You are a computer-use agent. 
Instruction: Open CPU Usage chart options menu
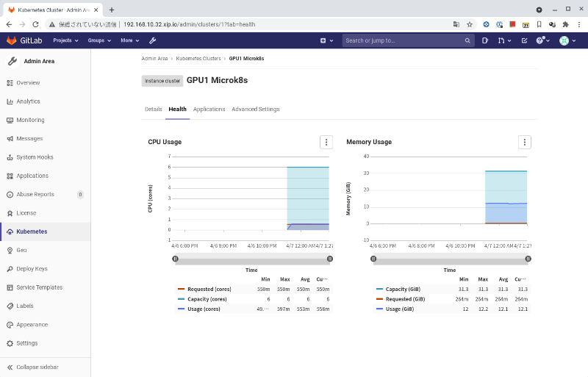[326, 142]
